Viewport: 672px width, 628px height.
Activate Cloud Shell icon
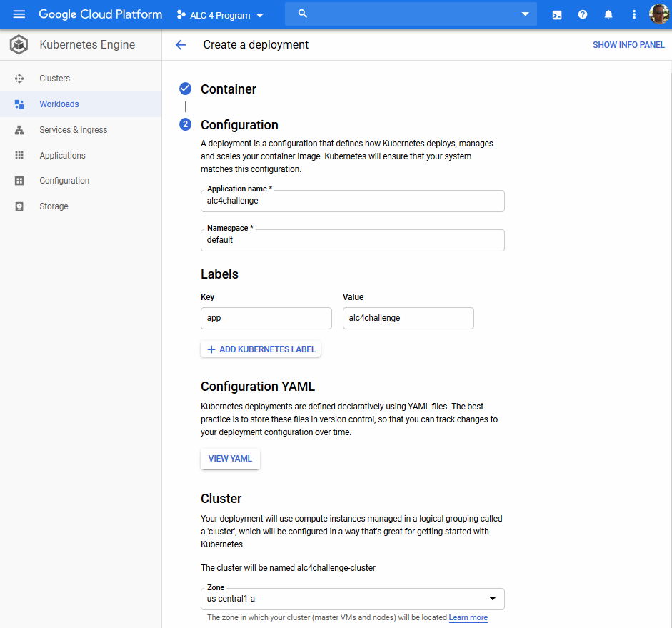(557, 15)
